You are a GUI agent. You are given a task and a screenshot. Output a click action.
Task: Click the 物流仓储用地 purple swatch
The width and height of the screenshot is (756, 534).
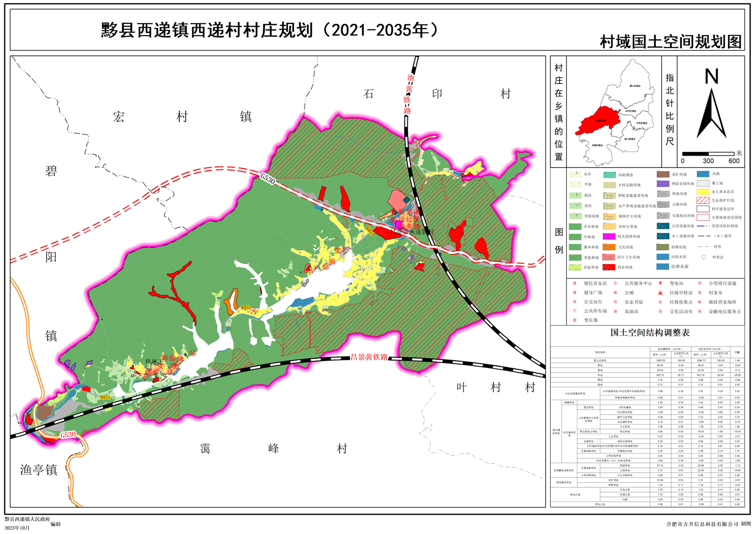pyautogui.click(x=663, y=183)
